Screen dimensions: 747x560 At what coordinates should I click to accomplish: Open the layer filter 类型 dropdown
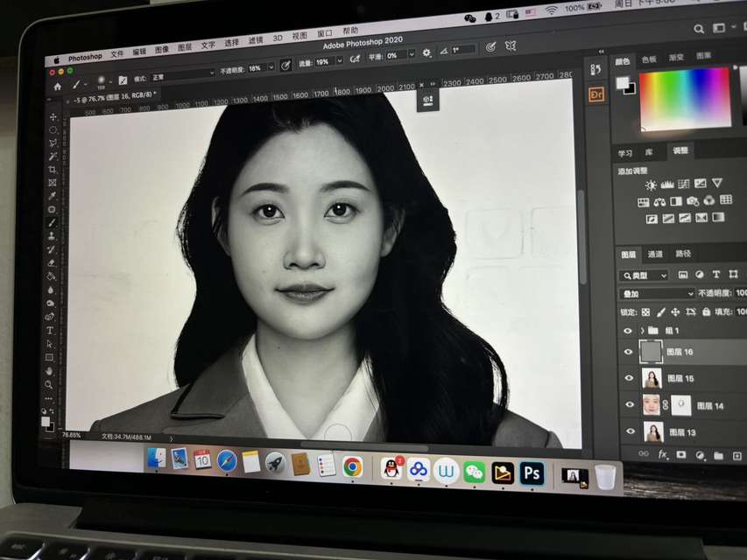pos(644,276)
